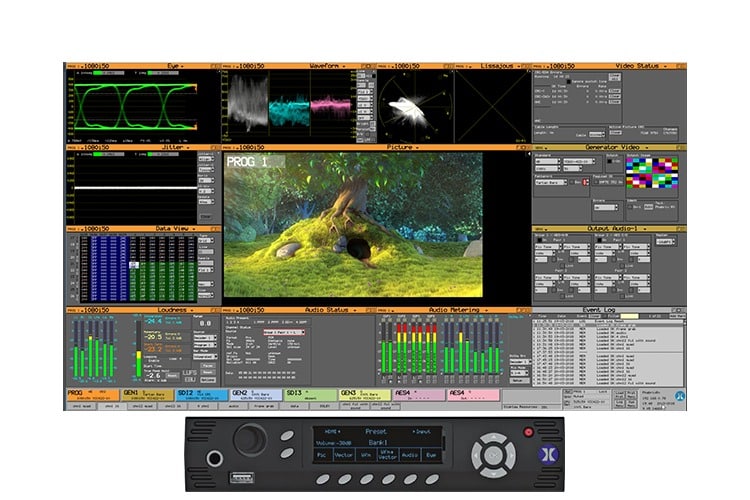Toggle the Group 1 Pair 2 Link checkbox
750x500 pixels.
(x=562, y=296)
